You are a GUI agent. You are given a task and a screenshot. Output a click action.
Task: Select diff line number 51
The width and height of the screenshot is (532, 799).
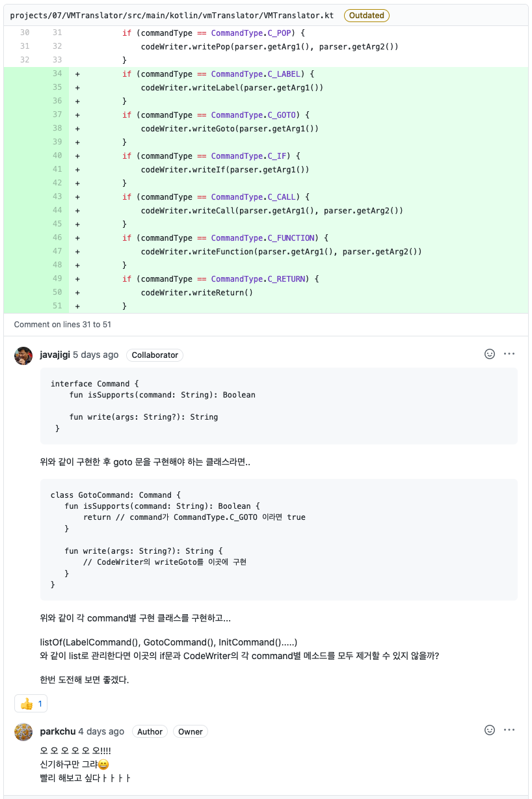57,306
